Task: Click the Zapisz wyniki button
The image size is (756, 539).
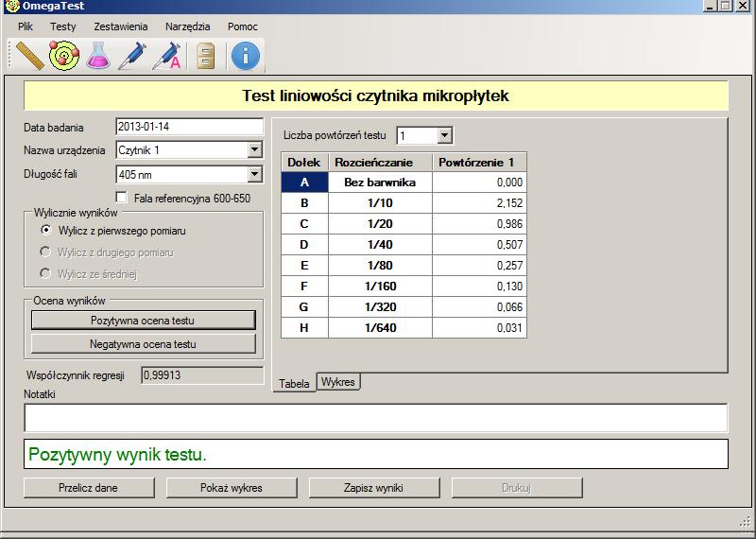Action: click(368, 488)
